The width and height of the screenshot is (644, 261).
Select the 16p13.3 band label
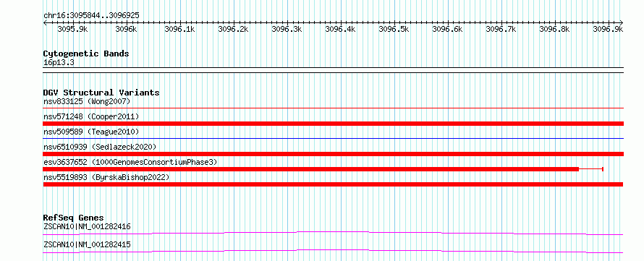59,63
